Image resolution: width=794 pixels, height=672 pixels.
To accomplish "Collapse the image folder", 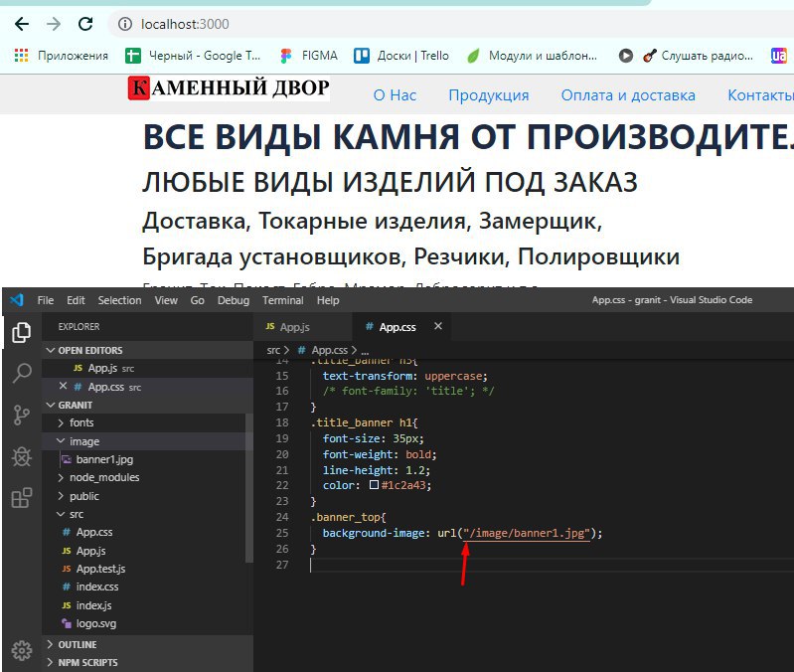I will point(144,441).
